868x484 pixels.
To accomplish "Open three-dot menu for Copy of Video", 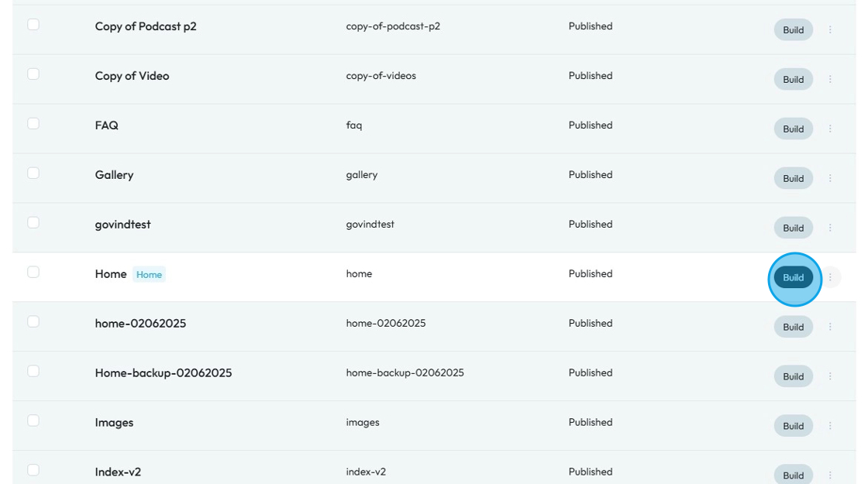I will 830,79.
